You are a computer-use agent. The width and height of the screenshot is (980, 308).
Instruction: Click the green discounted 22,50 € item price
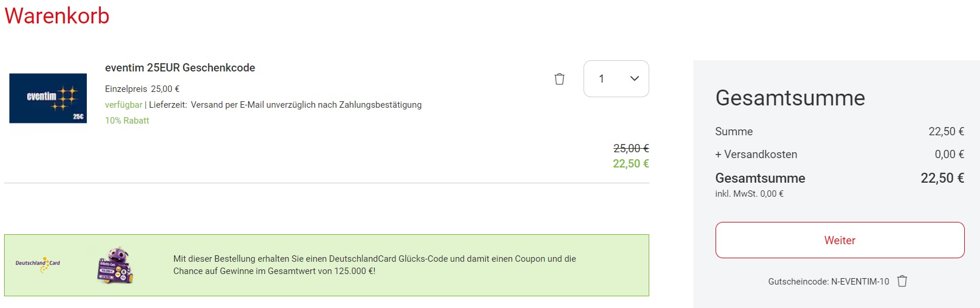(630, 164)
